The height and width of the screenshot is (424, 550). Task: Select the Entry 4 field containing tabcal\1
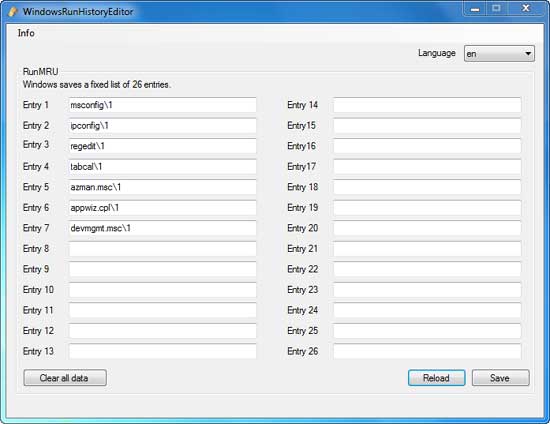162,167
